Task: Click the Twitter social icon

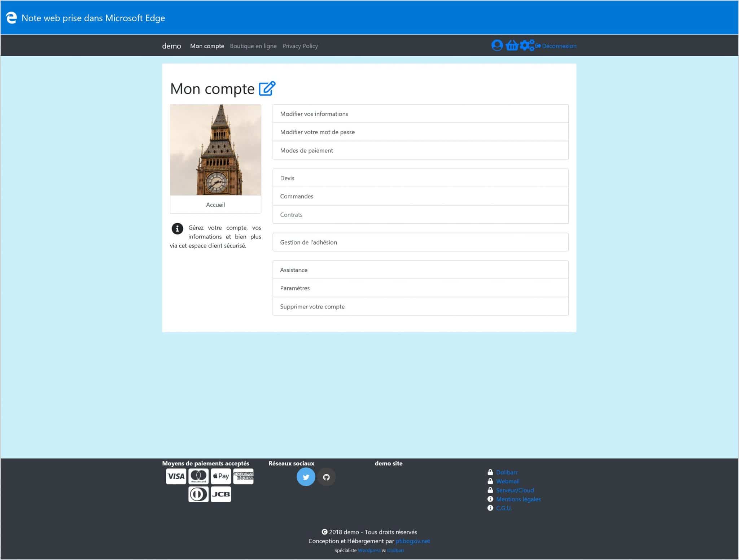Action: click(306, 477)
